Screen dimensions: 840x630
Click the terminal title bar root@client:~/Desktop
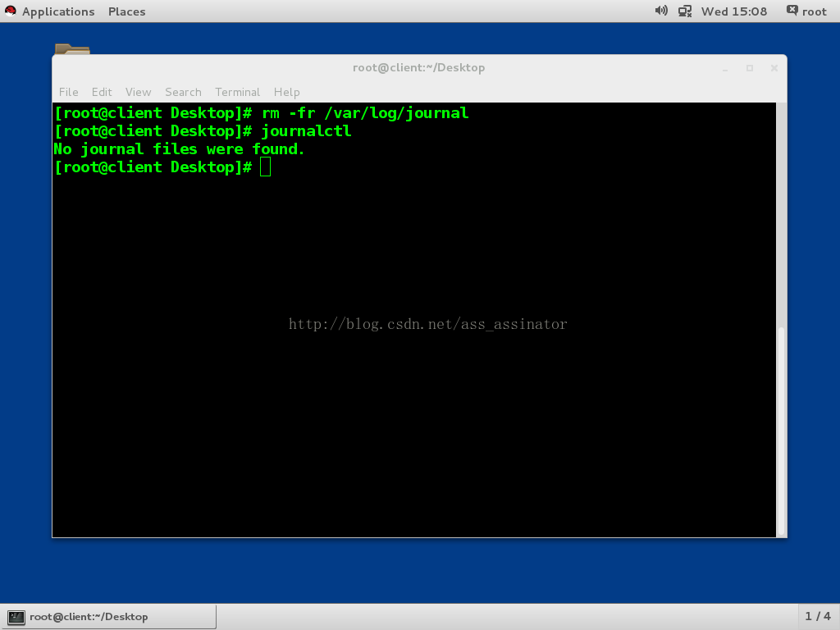pos(419,67)
